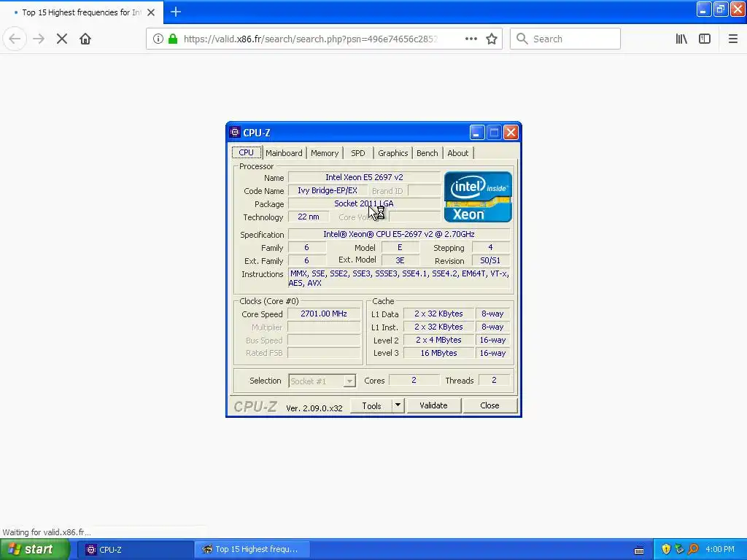Click the CPU-Z title bar icon
Image resolution: width=747 pixels, height=560 pixels.
234,132
